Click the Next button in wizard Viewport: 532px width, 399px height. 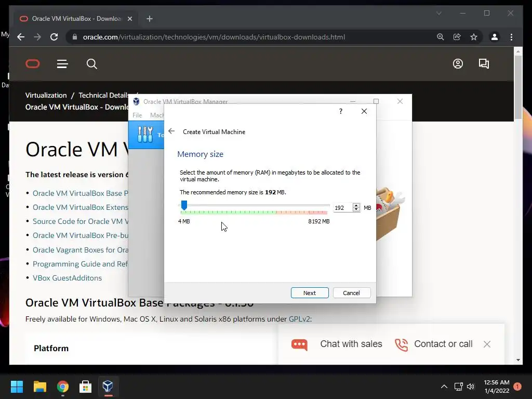point(310,293)
